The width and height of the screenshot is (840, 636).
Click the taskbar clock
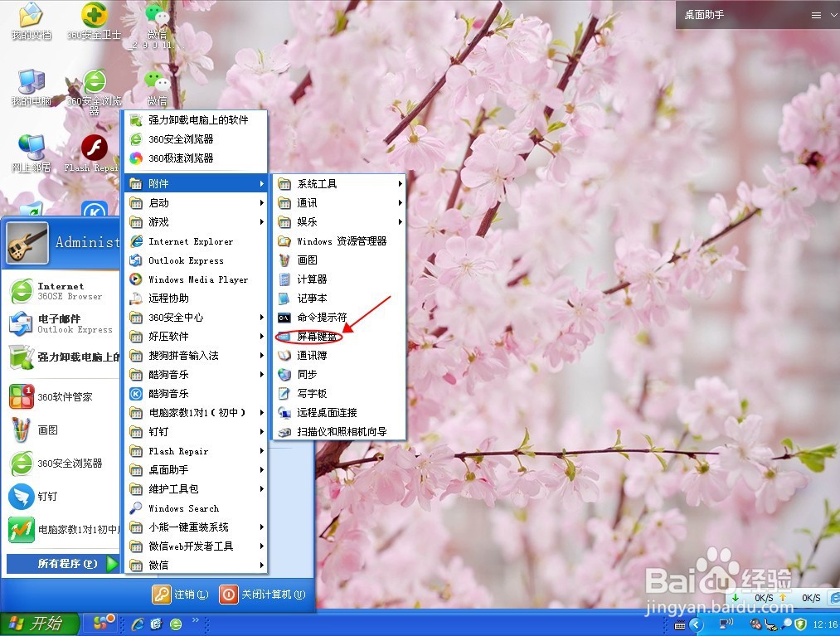point(825,624)
